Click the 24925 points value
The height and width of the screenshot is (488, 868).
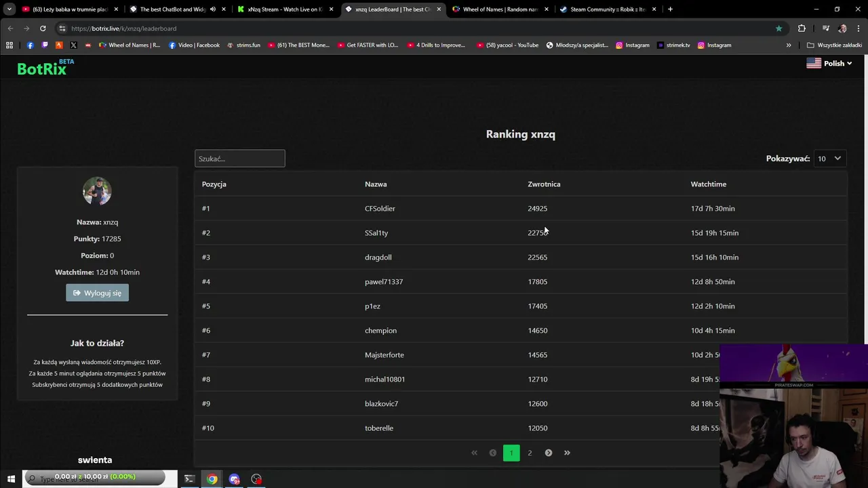pos(537,209)
